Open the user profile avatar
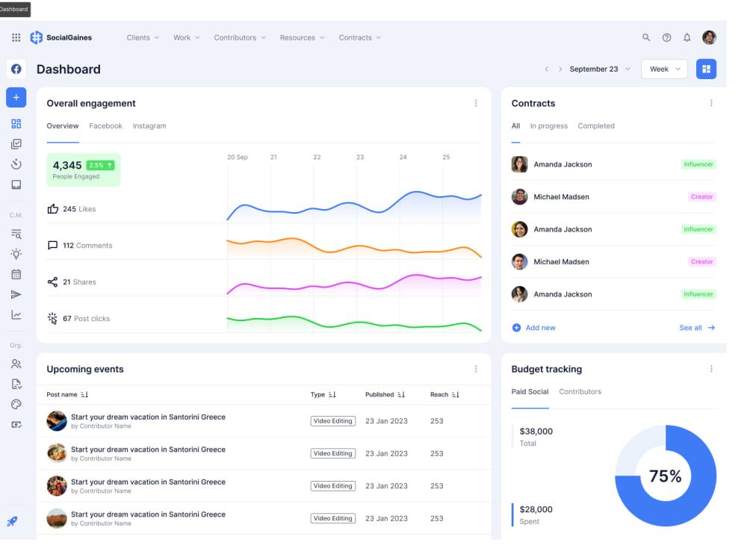The height and width of the screenshot is (560, 747). (709, 37)
